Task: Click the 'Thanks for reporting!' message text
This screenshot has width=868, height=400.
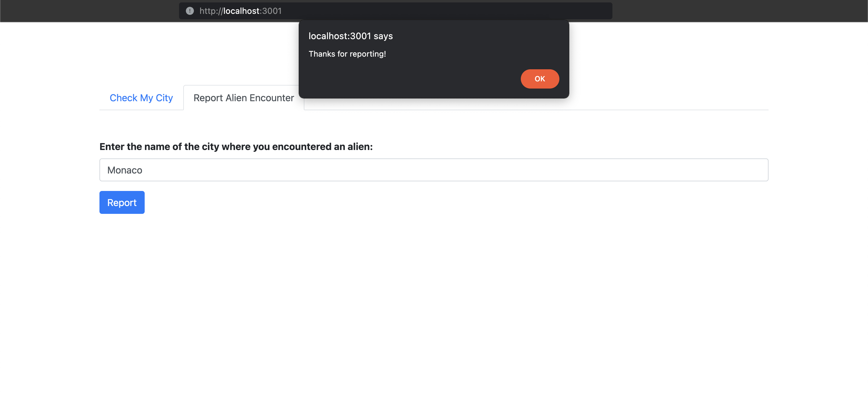Action: click(347, 54)
